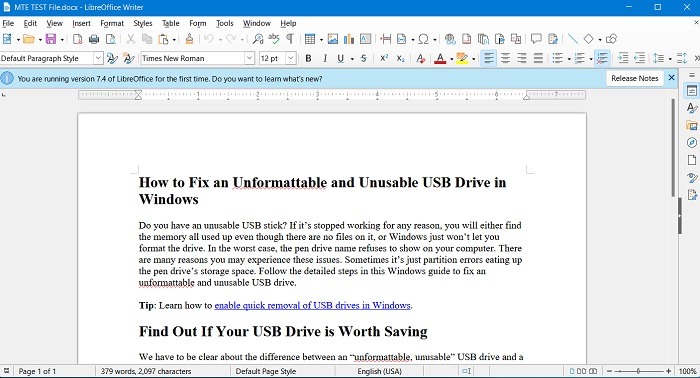
Task: Open the Insert menu
Action: pos(81,23)
